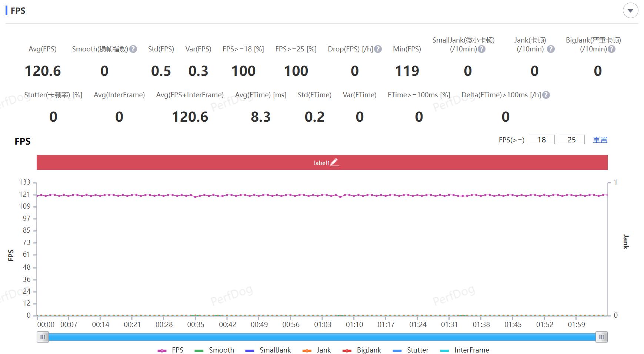Toggle the Smooth series in the legend
The image size is (644, 354).
pos(214,350)
